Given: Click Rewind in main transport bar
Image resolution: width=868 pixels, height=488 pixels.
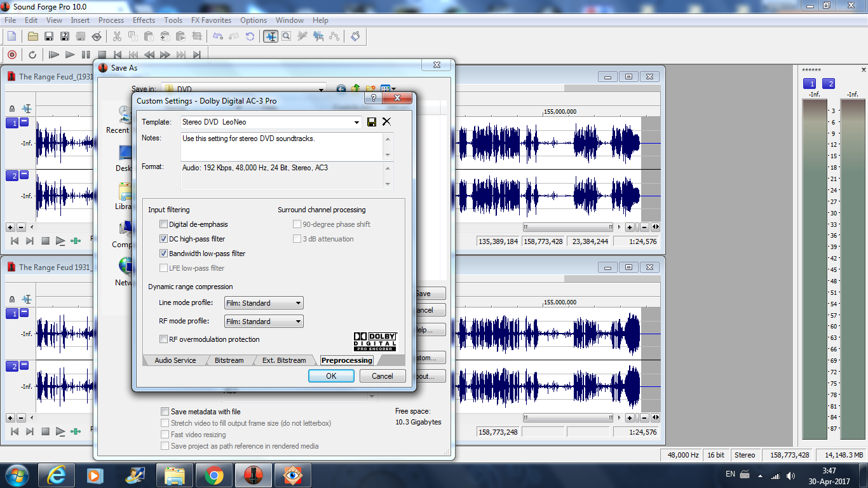Looking at the screenshot, I should [x=149, y=55].
